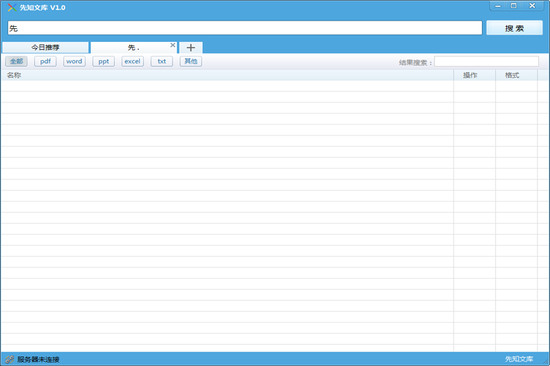
Task: Switch to the 今日推荐 tab
Action: coord(45,47)
